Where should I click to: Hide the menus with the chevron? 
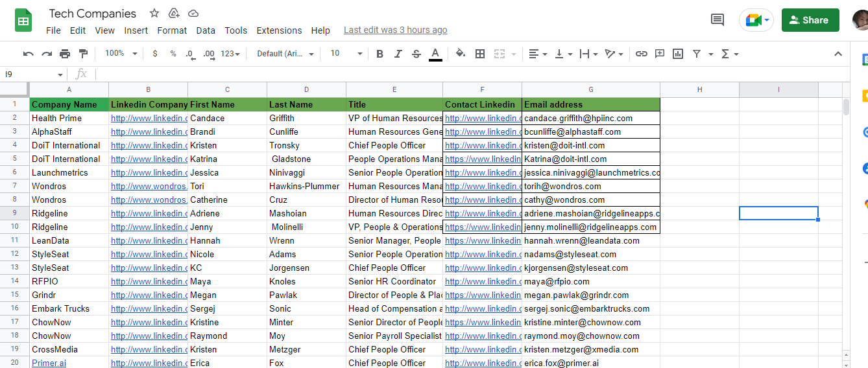point(838,54)
